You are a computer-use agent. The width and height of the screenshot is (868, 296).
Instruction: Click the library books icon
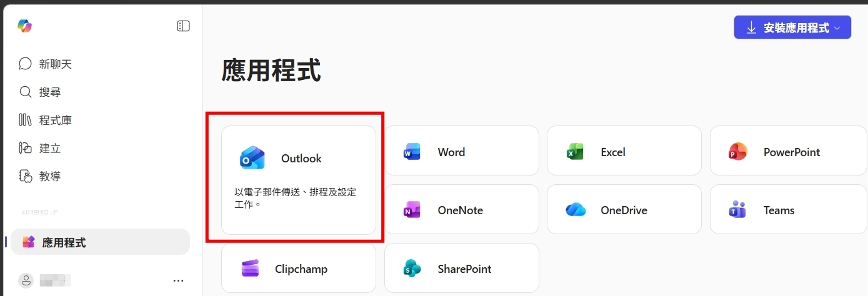click(x=25, y=120)
